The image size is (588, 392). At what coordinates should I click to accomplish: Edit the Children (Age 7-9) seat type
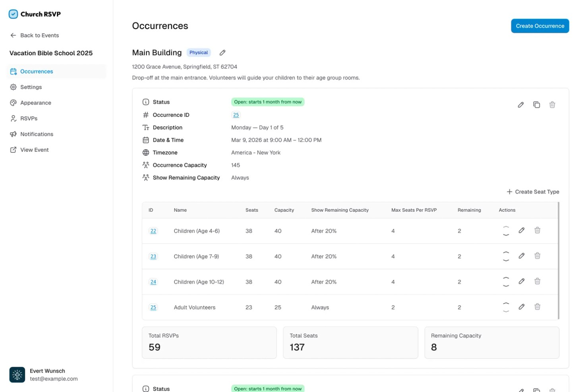click(521, 256)
